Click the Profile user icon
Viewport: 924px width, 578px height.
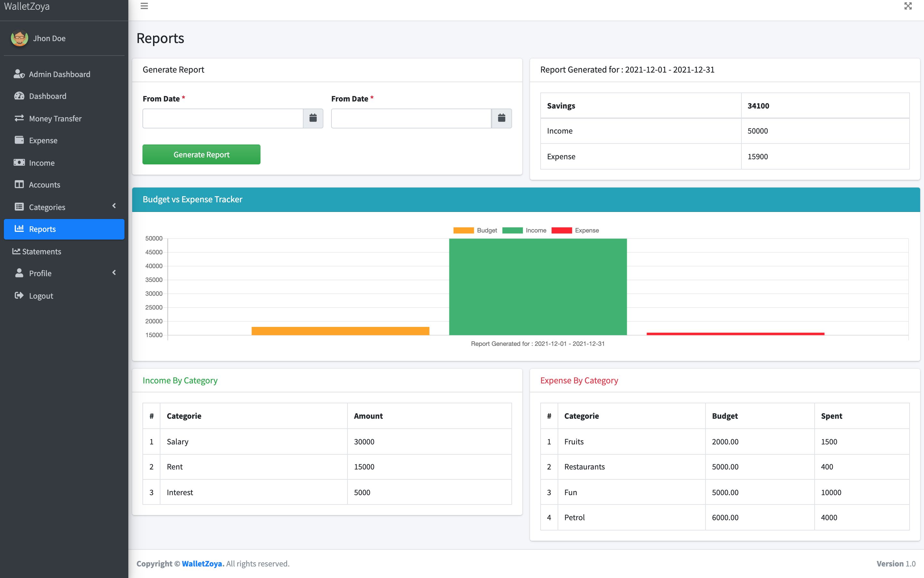click(x=19, y=273)
